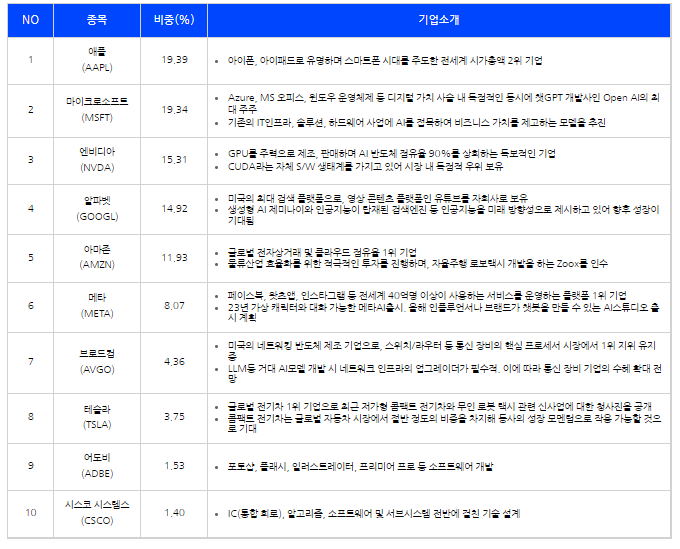Click the weight value 4.36
Image resolution: width=680 pixels, height=549 pixels.
pyautogui.click(x=174, y=362)
